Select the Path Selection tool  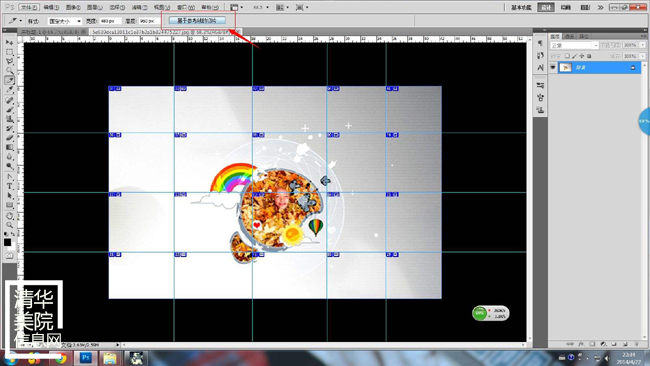9,196
